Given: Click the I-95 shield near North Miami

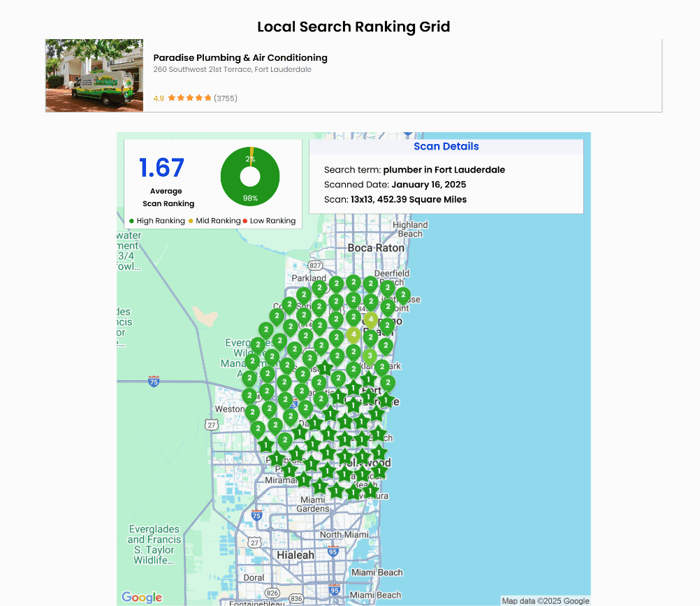Looking at the screenshot, I should (333, 551).
